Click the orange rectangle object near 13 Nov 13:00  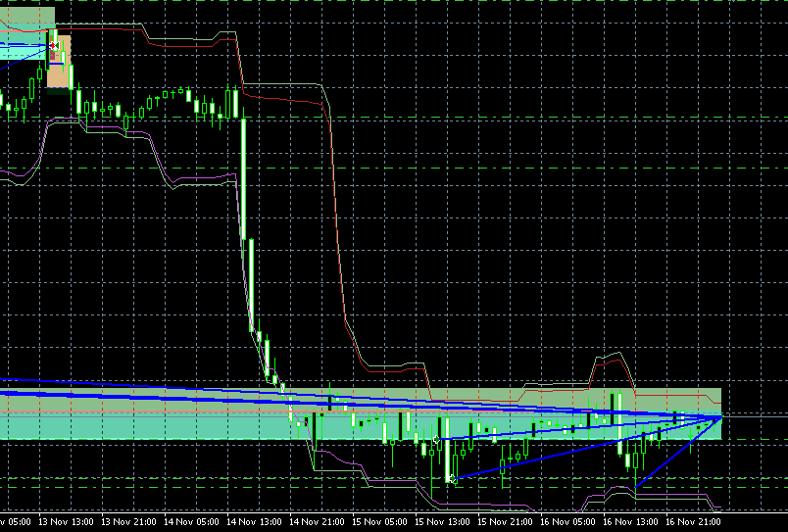click(60, 62)
